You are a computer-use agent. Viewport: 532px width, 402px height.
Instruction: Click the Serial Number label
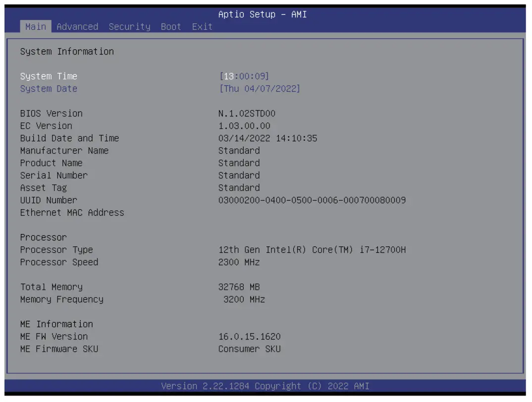point(54,175)
